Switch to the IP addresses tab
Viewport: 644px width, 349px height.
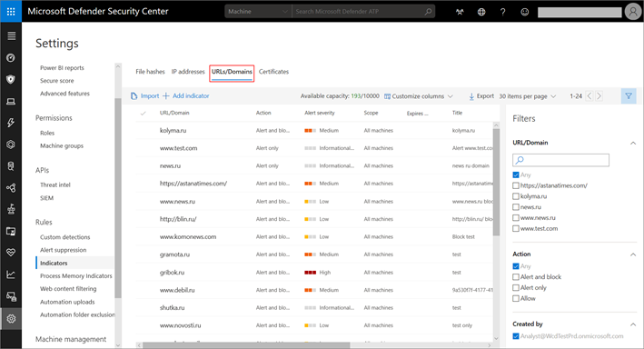[x=188, y=72]
